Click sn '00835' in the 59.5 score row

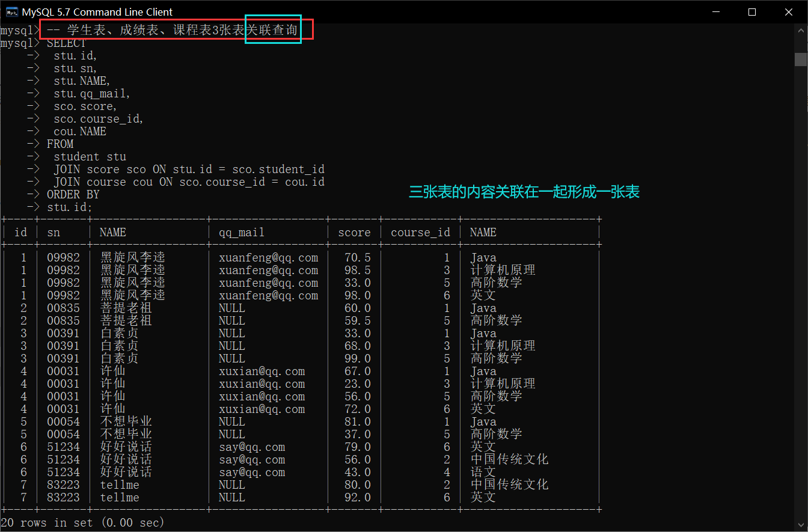pos(63,321)
